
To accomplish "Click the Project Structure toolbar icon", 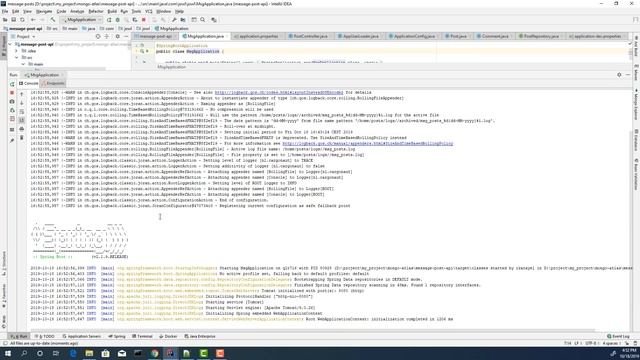I will tap(183, 20).
